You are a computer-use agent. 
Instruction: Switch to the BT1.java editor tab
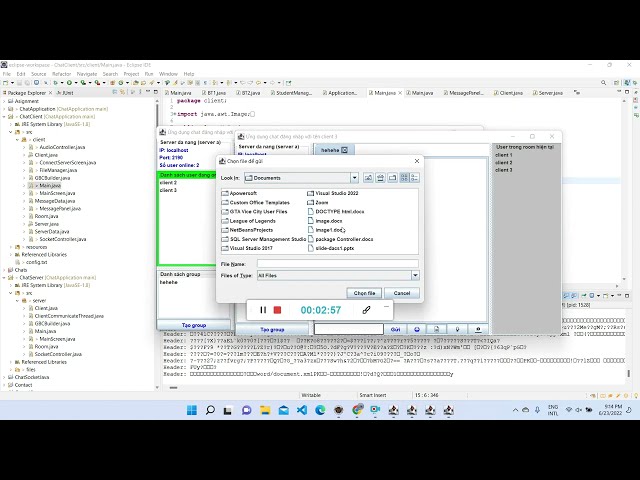coord(213,93)
